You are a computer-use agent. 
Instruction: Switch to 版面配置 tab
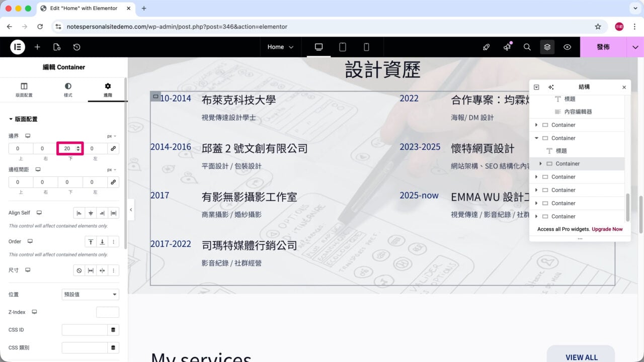[24, 90]
